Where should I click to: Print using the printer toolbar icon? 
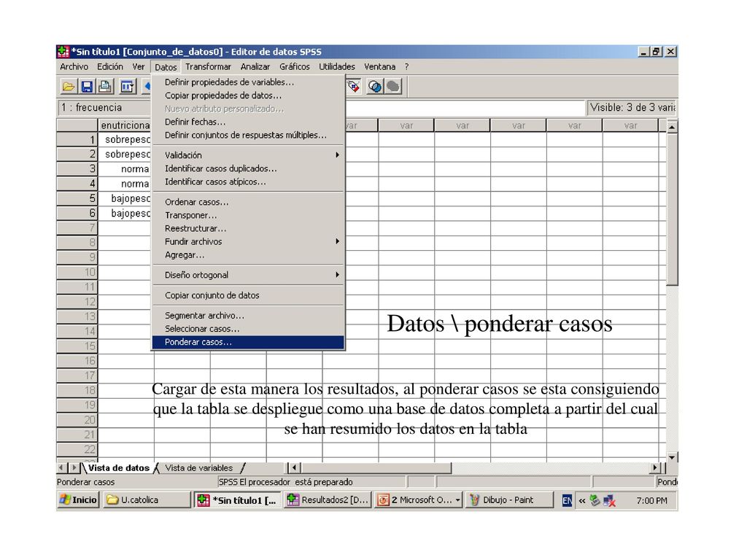(105, 87)
